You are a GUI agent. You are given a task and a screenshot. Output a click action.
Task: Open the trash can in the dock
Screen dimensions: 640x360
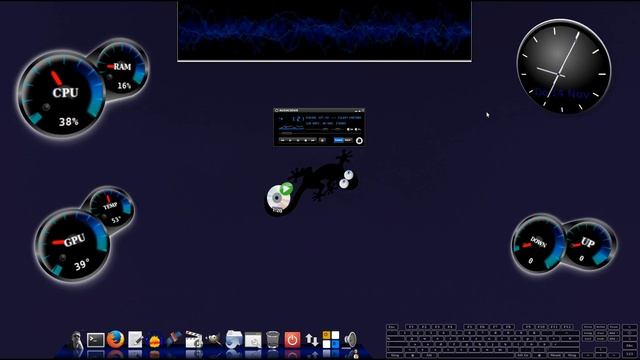273,340
